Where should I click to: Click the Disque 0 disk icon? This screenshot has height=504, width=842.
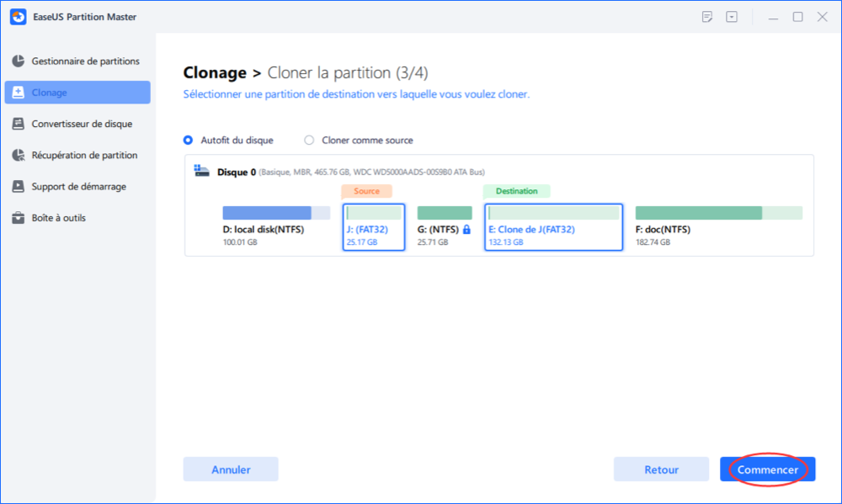tap(202, 171)
